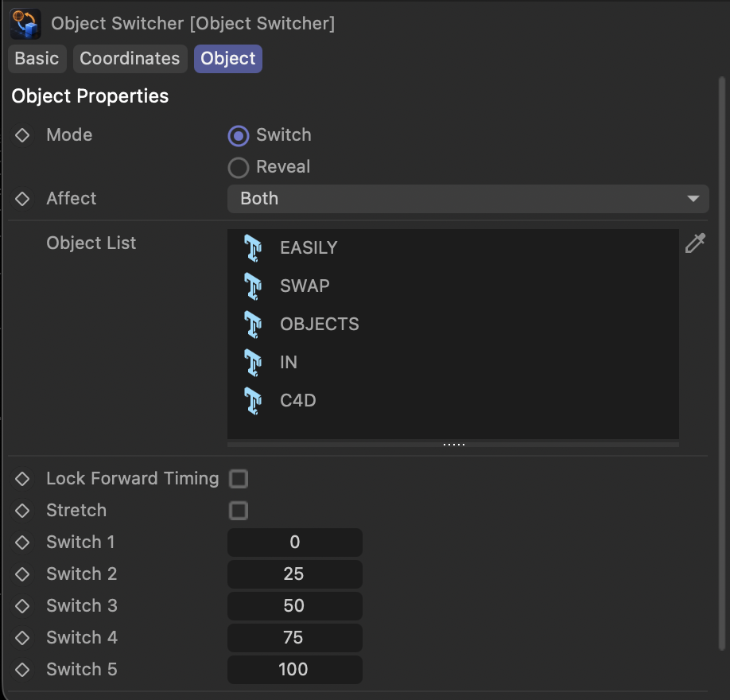Click the Switch 2 value field

(295, 574)
